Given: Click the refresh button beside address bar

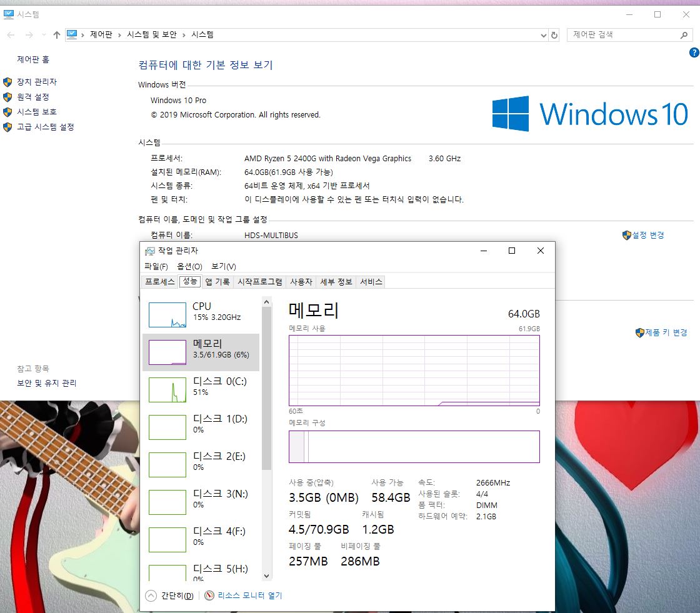Looking at the screenshot, I should pos(554,35).
